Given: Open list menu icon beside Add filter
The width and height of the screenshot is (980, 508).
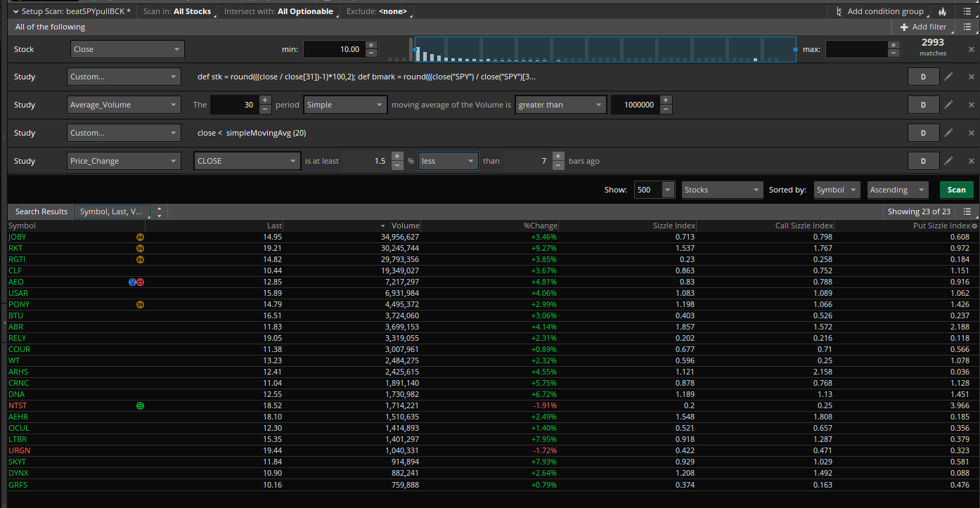Looking at the screenshot, I should click(967, 27).
